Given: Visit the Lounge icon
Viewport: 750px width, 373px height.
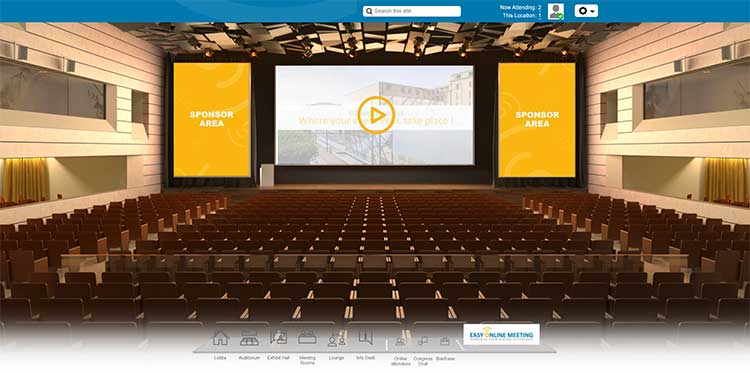Looking at the screenshot, I should 336,339.
